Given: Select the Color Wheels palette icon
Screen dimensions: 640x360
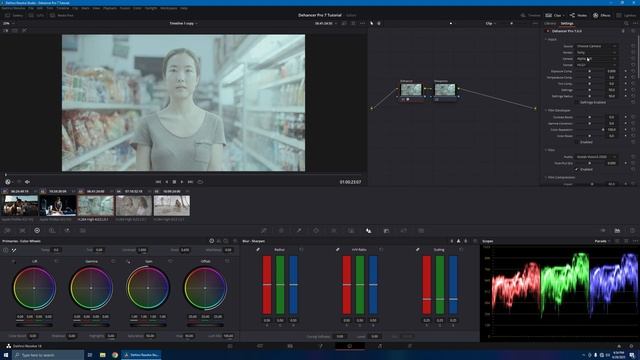Looking at the screenshot, I should point(37,231).
